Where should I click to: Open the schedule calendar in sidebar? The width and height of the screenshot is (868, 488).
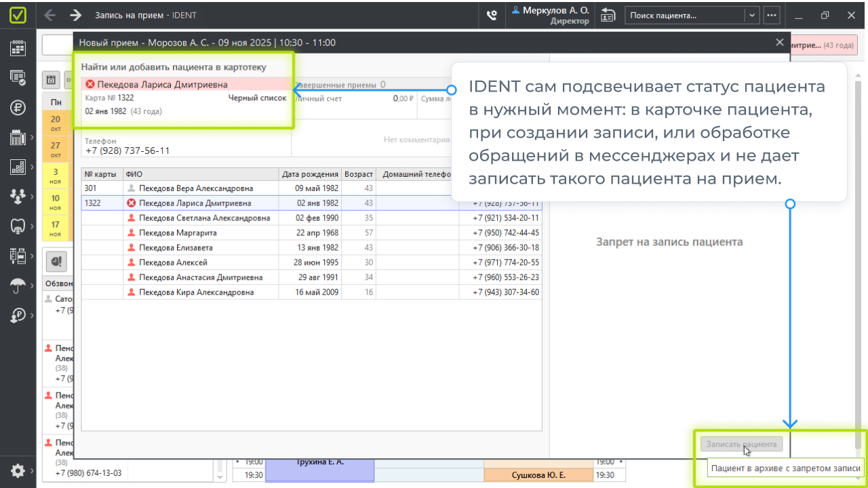18,47
